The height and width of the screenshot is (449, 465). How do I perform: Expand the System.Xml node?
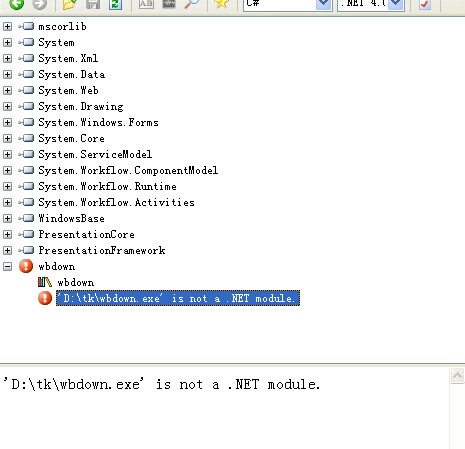point(7,58)
